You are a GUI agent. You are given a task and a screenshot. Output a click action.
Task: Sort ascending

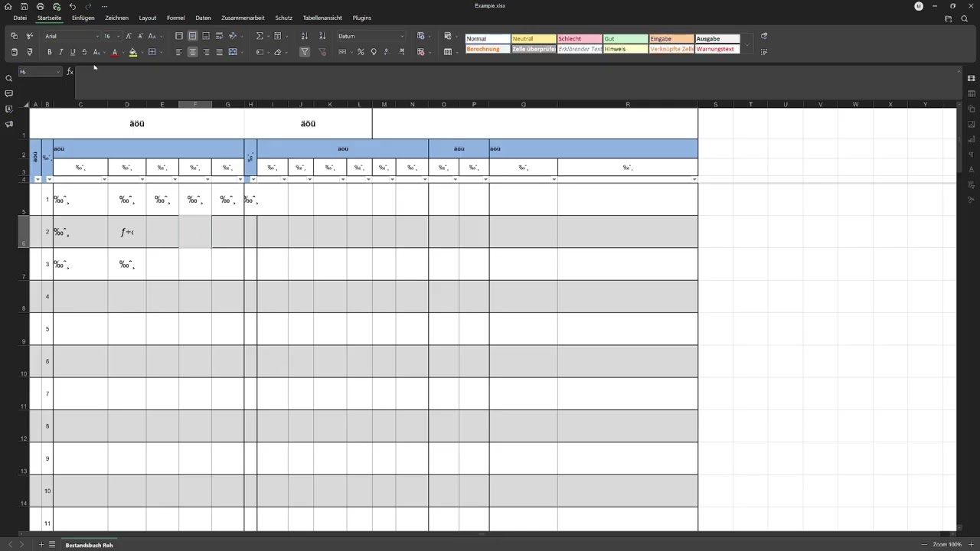pyautogui.click(x=305, y=36)
